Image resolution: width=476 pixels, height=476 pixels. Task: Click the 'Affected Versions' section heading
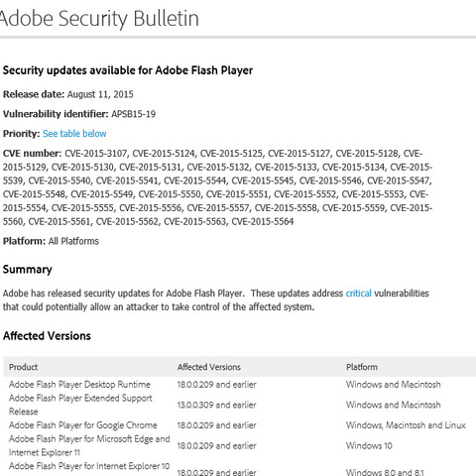[x=47, y=336]
